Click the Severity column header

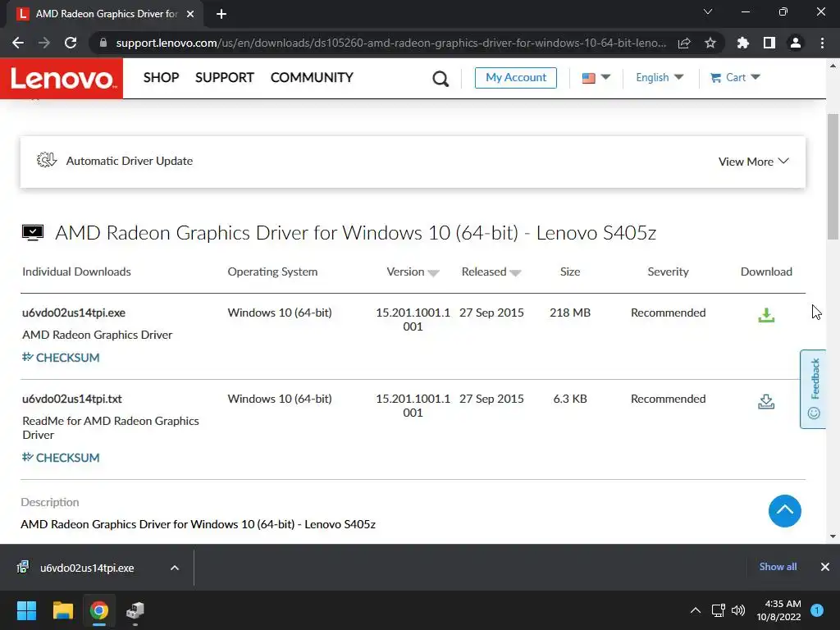[668, 272]
